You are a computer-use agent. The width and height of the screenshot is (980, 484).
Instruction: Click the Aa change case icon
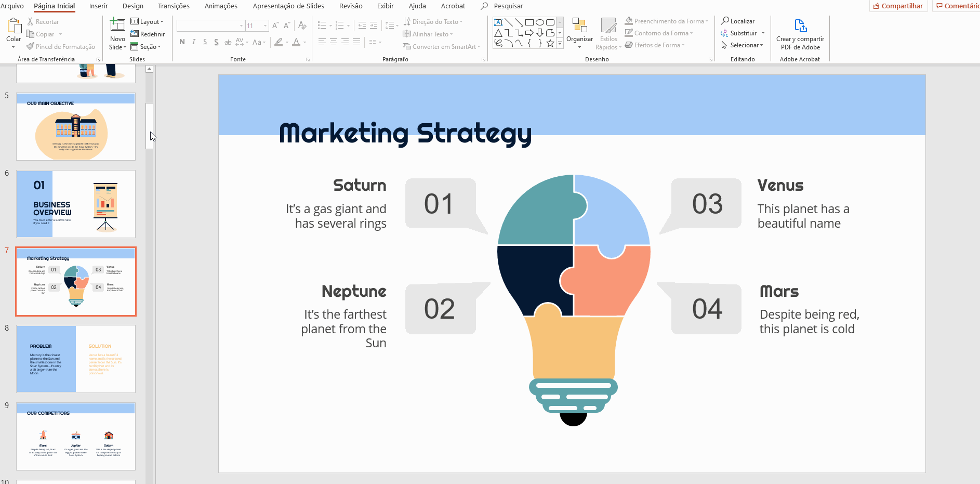point(257,42)
